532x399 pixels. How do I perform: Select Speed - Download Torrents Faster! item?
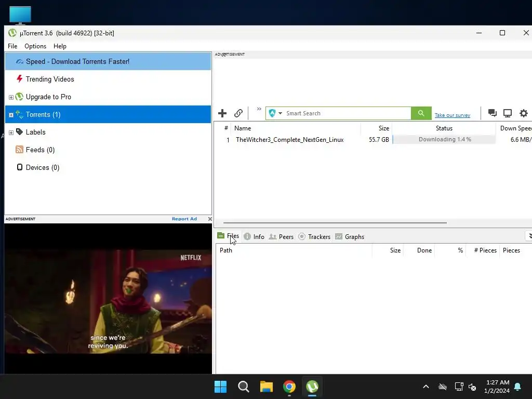[x=108, y=61]
